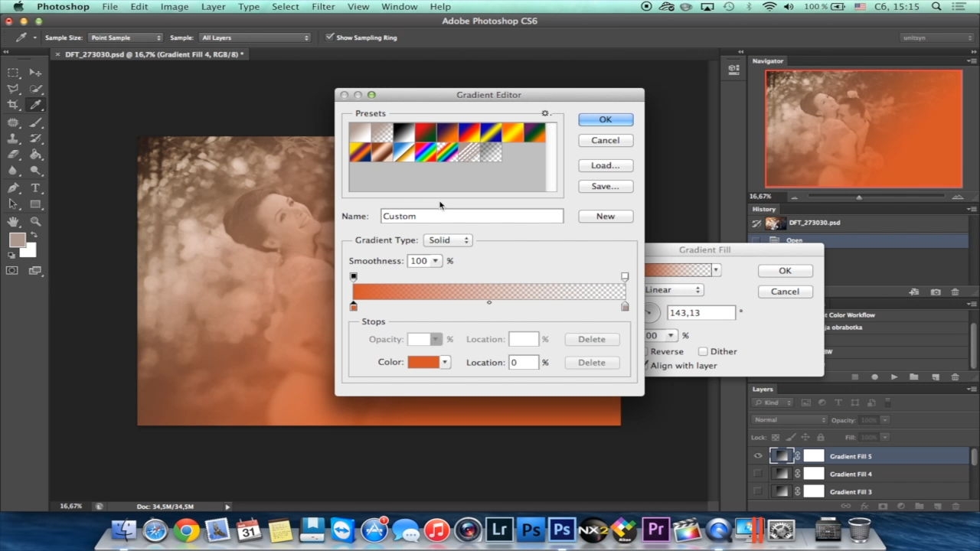Open the Smoothness value dropdown
This screenshot has height=551, width=980.
[436, 261]
